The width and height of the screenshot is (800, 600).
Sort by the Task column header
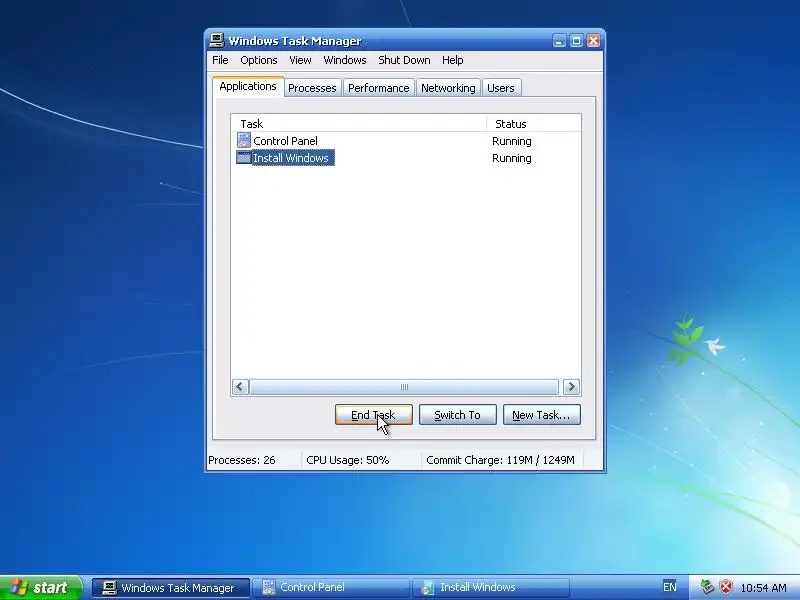tap(359, 124)
